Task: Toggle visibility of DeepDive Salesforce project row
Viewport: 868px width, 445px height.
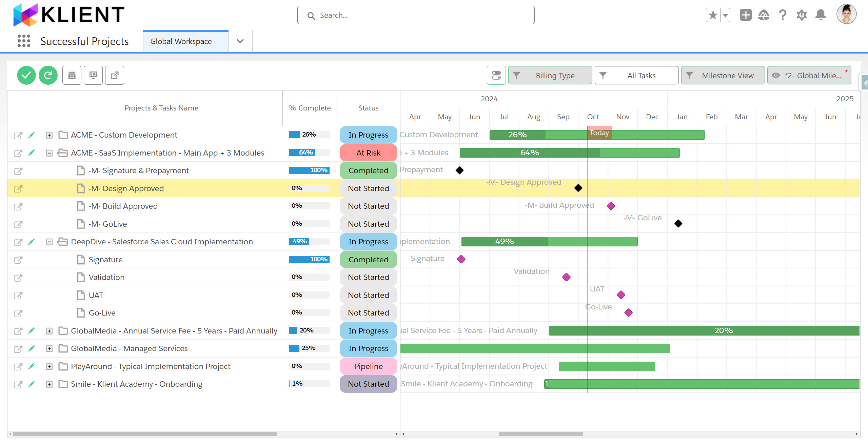Action: [x=50, y=242]
